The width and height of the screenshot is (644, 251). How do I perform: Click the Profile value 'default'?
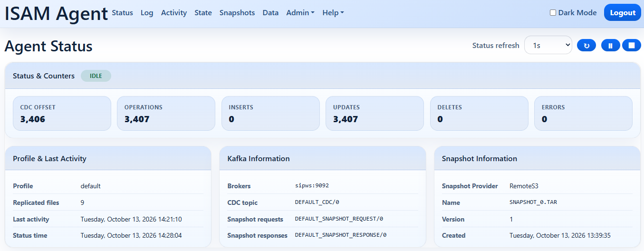(x=91, y=186)
